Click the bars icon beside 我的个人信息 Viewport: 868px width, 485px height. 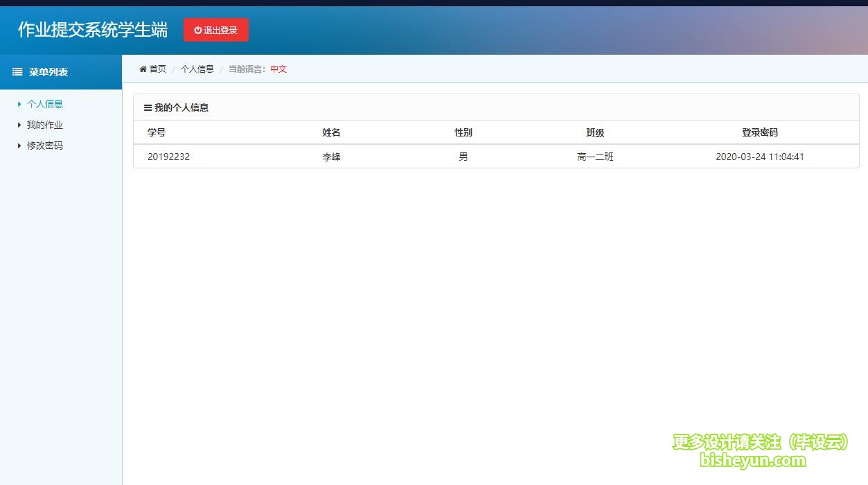coord(148,107)
